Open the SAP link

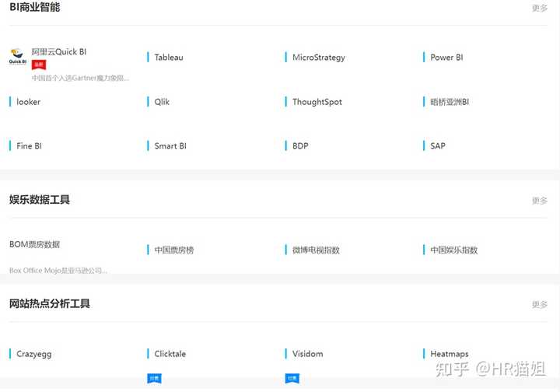(x=437, y=145)
